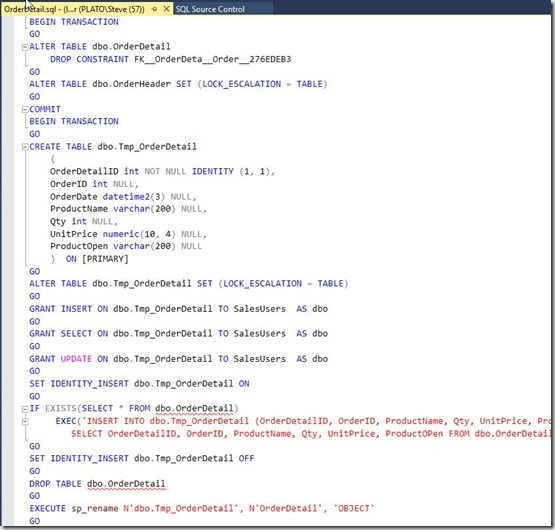The height and width of the screenshot is (530, 555).
Task: Click the GRANT INSERT statement line
Action: click(x=178, y=309)
